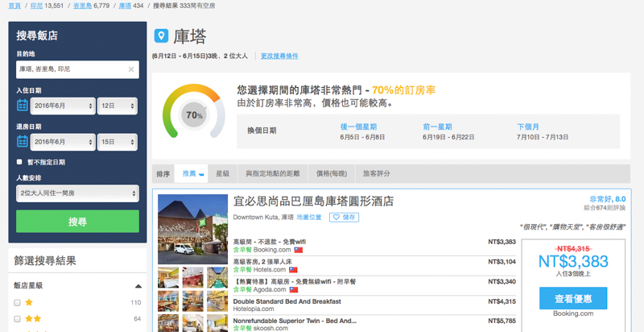Open the check-out month dropdown

63,142
